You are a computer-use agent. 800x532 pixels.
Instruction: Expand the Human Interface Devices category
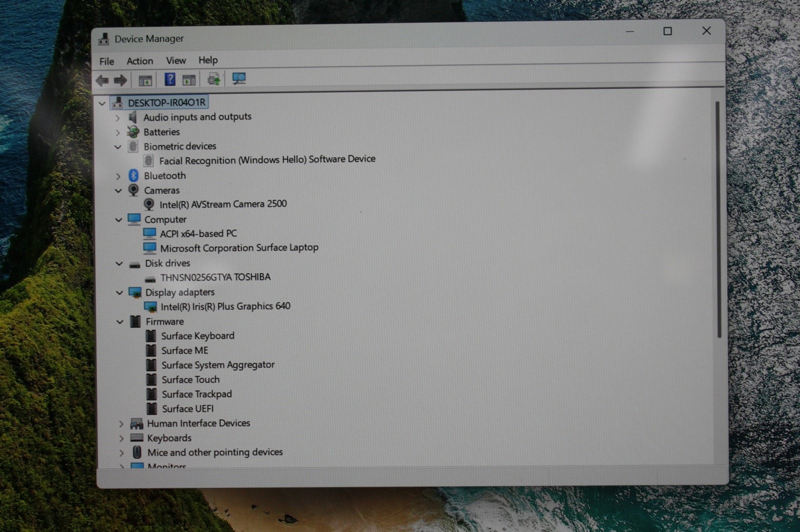pyautogui.click(x=121, y=424)
